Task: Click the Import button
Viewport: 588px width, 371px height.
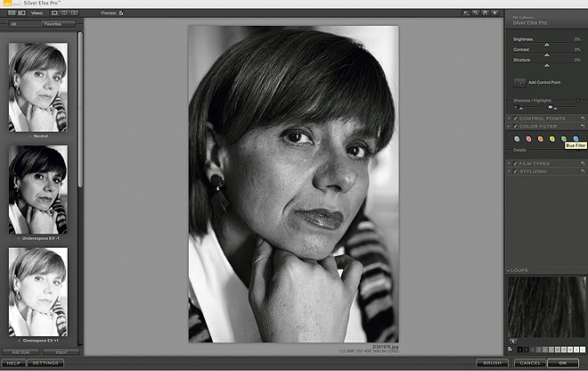Action: (x=61, y=352)
